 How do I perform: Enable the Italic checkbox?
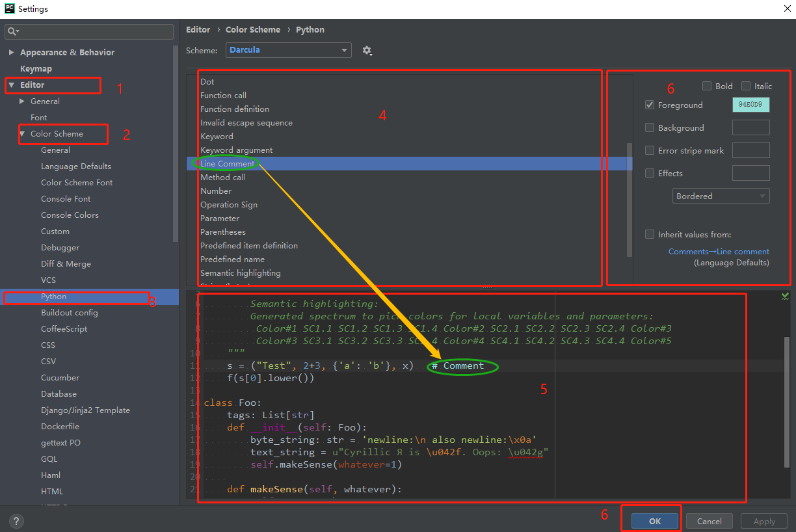point(746,86)
